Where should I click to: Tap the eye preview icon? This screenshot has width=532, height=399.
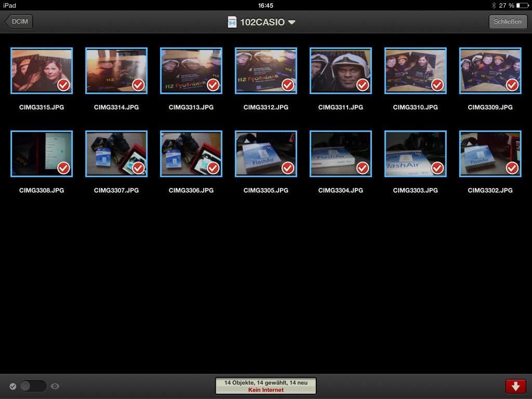pyautogui.click(x=55, y=386)
